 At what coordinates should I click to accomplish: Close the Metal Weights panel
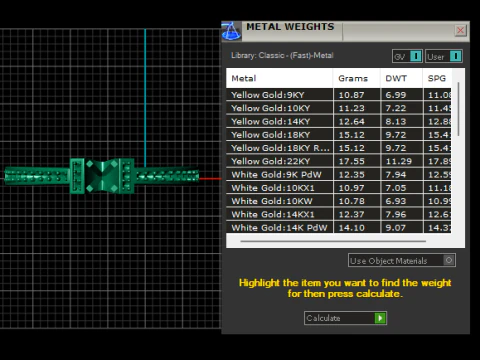pyautogui.click(x=460, y=31)
